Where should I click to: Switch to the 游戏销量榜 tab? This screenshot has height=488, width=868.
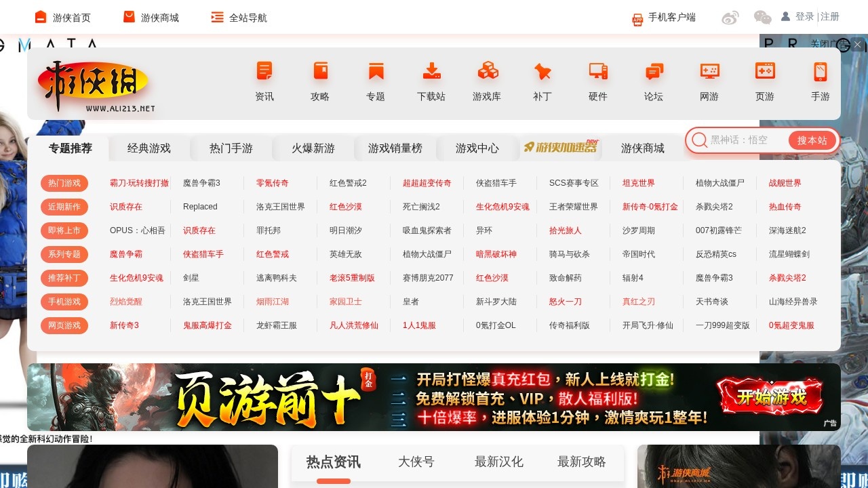(395, 148)
